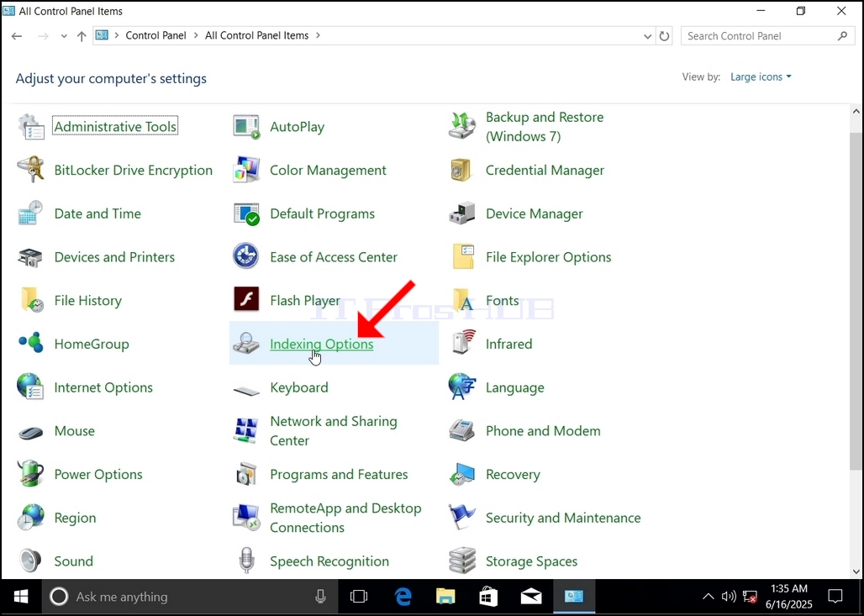
Task: Open the View by Large icons dropdown
Action: [x=761, y=77]
